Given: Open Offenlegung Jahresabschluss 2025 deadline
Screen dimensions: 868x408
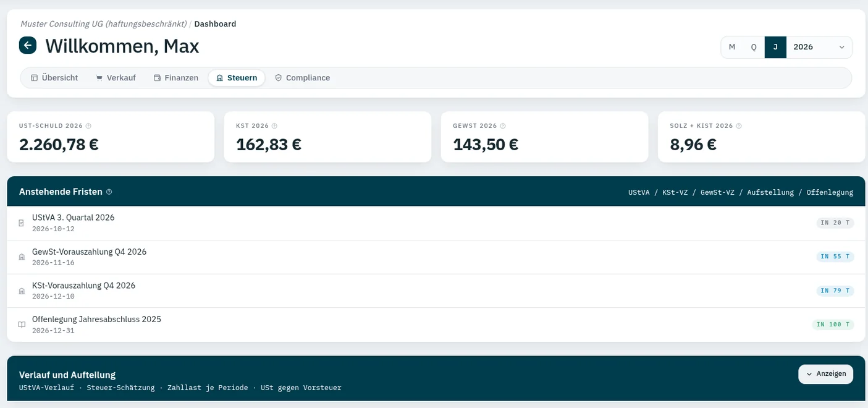Looking at the screenshot, I should pyautogui.click(x=436, y=325).
